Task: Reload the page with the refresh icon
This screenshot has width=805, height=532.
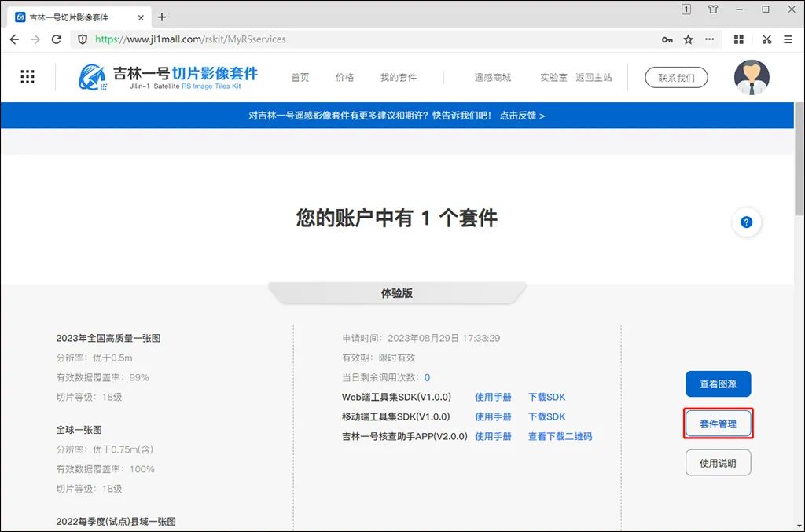Action: tap(57, 39)
